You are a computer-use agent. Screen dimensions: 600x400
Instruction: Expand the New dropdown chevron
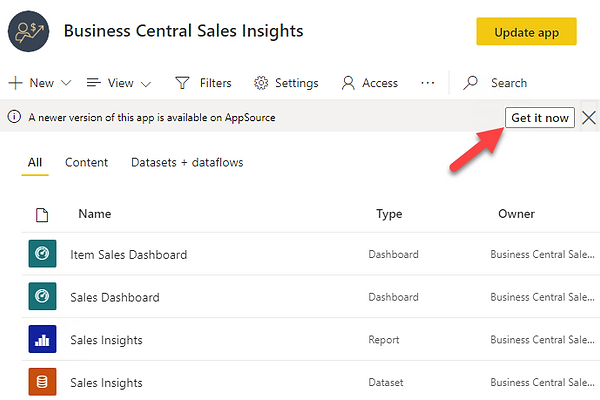click(66, 83)
